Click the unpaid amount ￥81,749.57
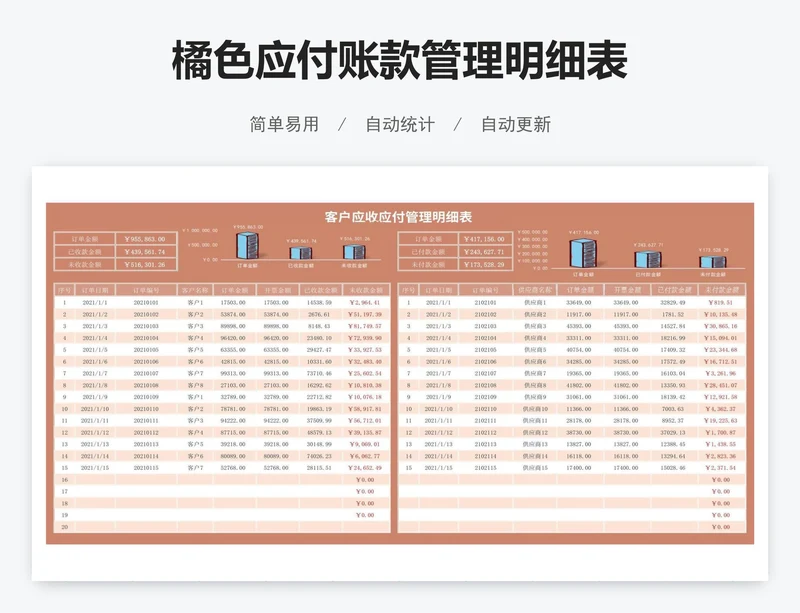The width and height of the screenshot is (800, 613). 365,326
